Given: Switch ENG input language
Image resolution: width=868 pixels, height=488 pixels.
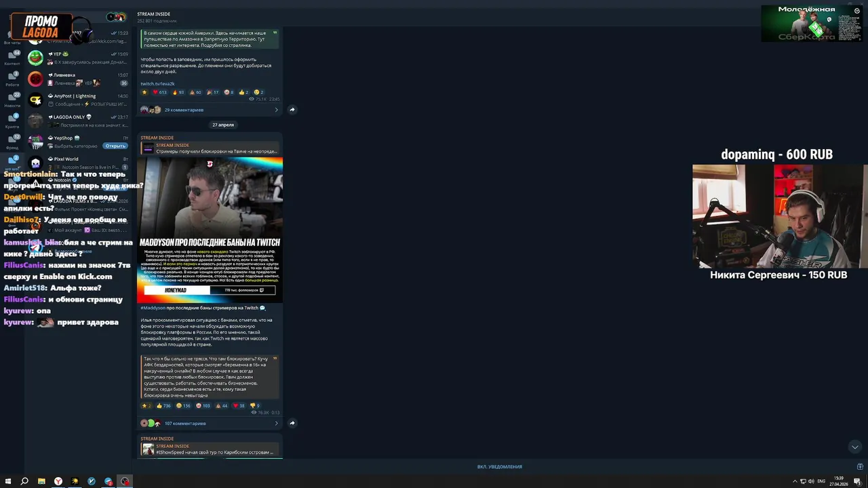Looking at the screenshot, I should point(821,481).
